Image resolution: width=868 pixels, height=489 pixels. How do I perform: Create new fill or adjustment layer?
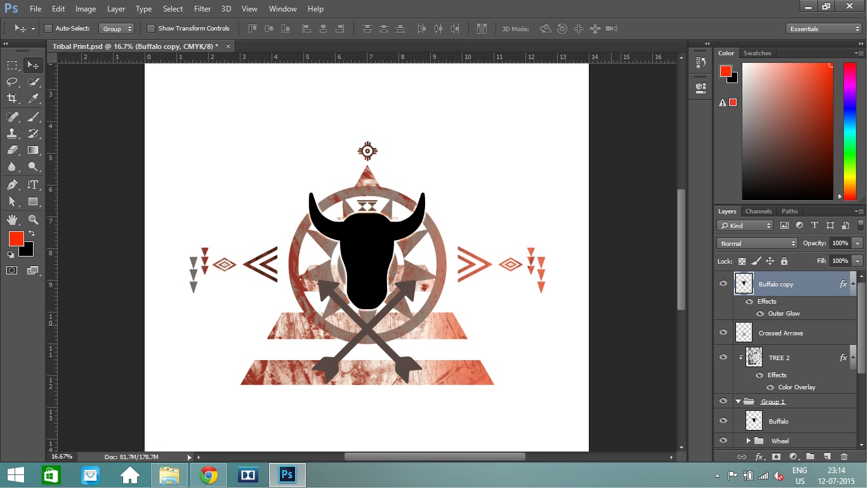pos(792,457)
